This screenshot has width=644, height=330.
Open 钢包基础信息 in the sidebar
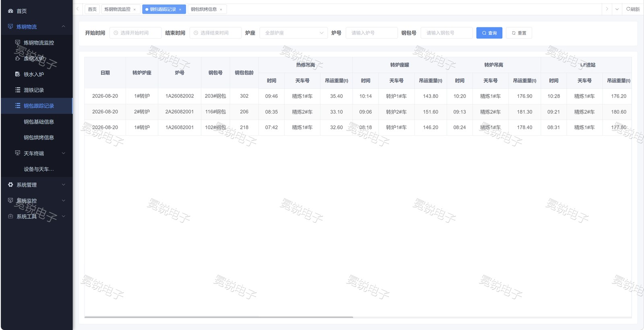click(x=39, y=122)
